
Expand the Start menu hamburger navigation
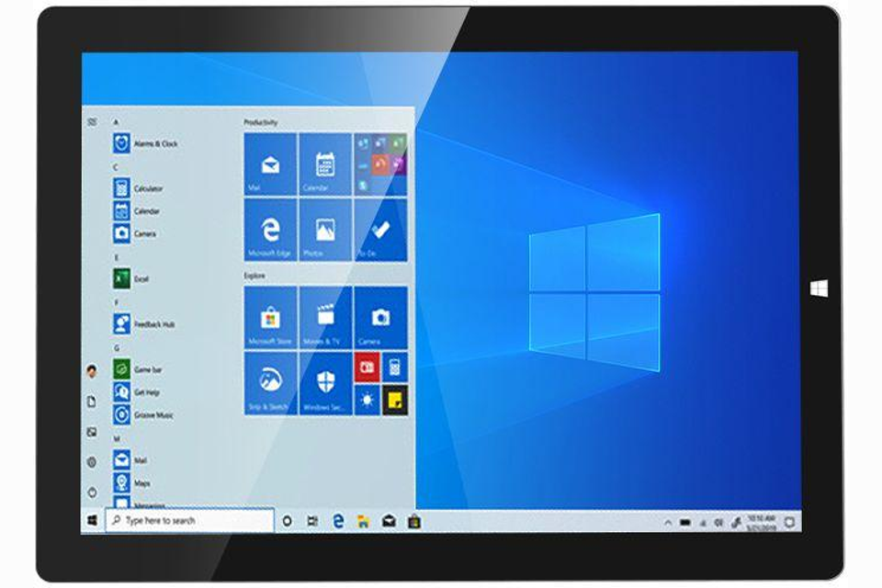pyautogui.click(x=92, y=122)
